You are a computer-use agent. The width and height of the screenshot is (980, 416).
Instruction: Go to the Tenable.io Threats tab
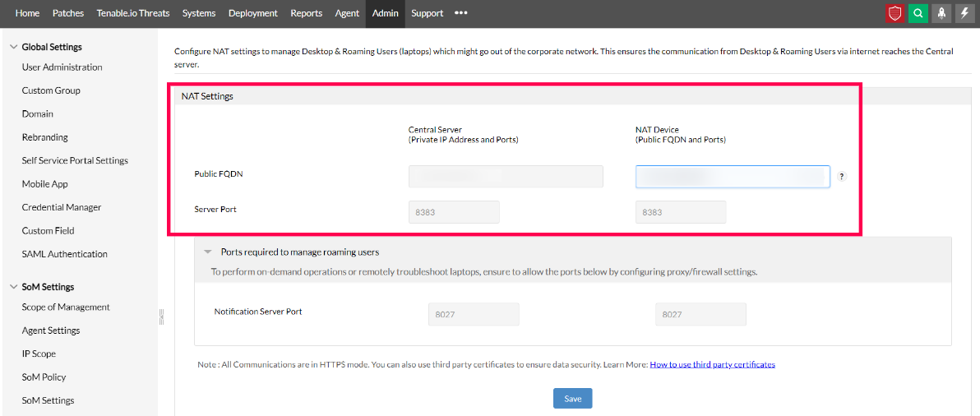pyautogui.click(x=133, y=13)
